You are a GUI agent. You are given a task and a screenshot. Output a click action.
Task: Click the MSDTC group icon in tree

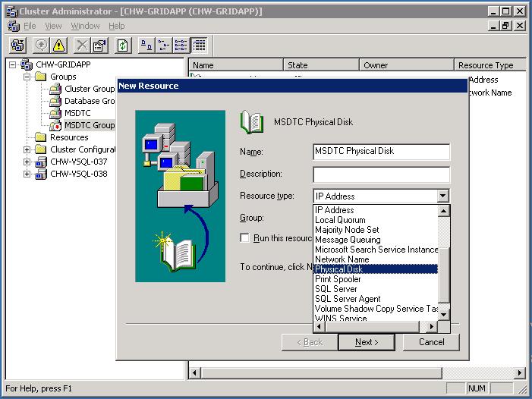55,113
